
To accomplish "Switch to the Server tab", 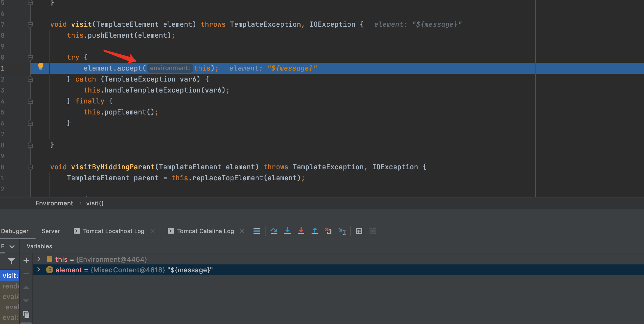I will [x=51, y=231].
